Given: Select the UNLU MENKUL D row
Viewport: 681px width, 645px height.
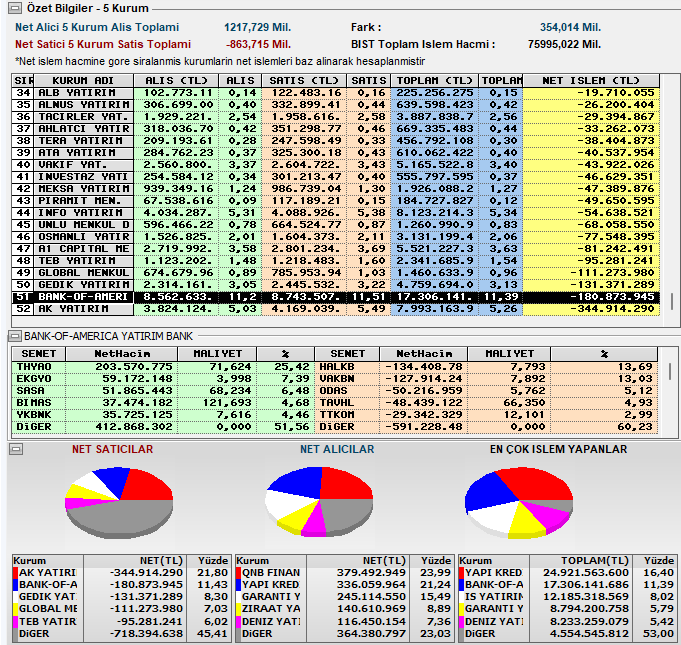Looking at the screenshot, I should pos(336,225).
